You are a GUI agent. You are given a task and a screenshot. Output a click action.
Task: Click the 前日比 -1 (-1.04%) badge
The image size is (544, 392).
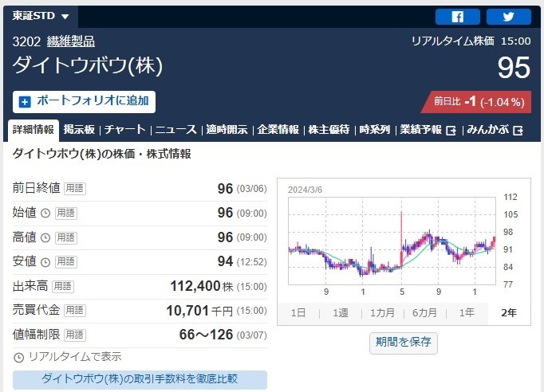[476, 102]
